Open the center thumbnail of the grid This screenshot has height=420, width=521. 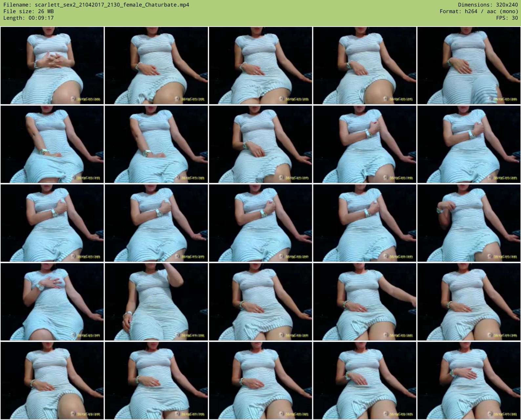click(260, 223)
